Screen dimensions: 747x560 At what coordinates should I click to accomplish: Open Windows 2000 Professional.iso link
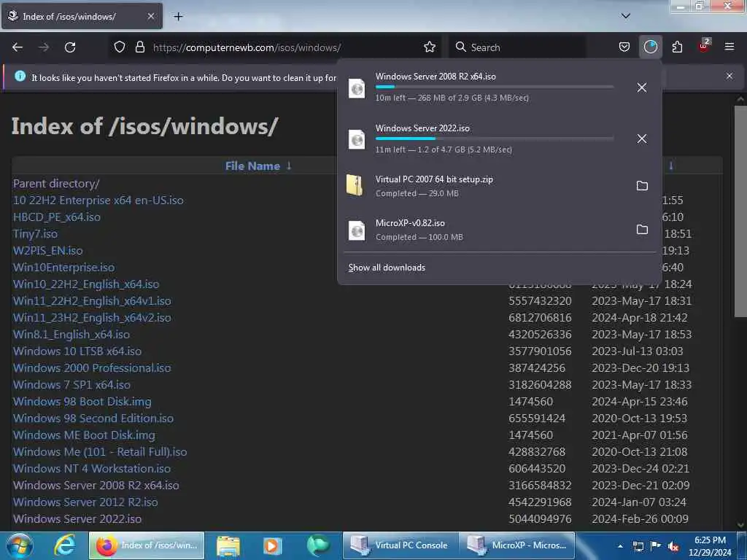pyautogui.click(x=92, y=367)
